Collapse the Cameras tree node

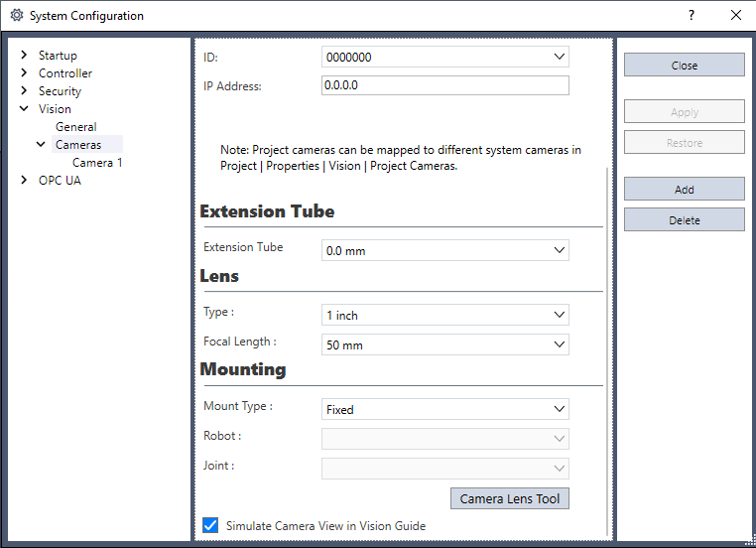(x=41, y=144)
